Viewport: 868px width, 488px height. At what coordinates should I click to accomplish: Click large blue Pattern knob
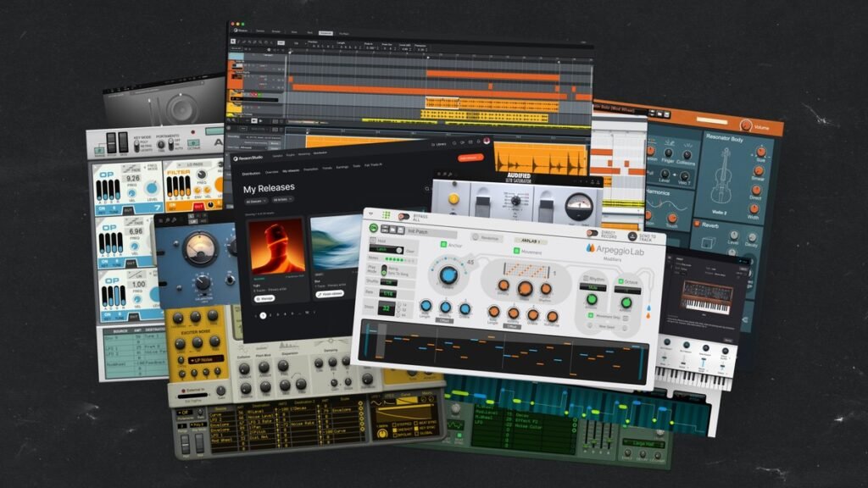[x=448, y=274]
